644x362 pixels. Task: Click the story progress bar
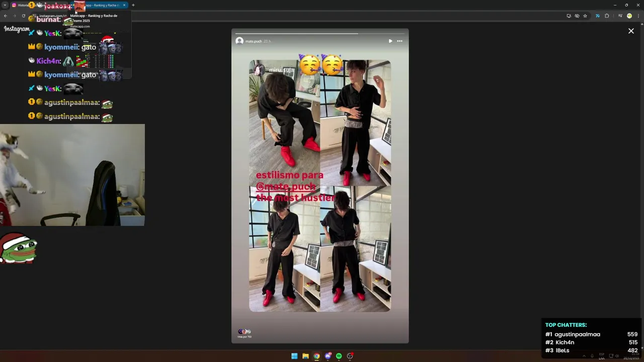coord(320,34)
